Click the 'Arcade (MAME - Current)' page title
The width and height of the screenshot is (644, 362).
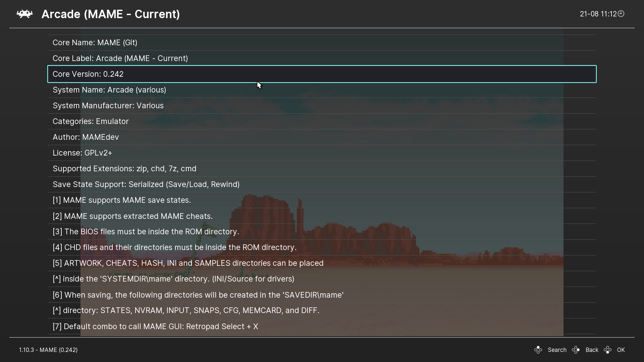click(x=111, y=14)
